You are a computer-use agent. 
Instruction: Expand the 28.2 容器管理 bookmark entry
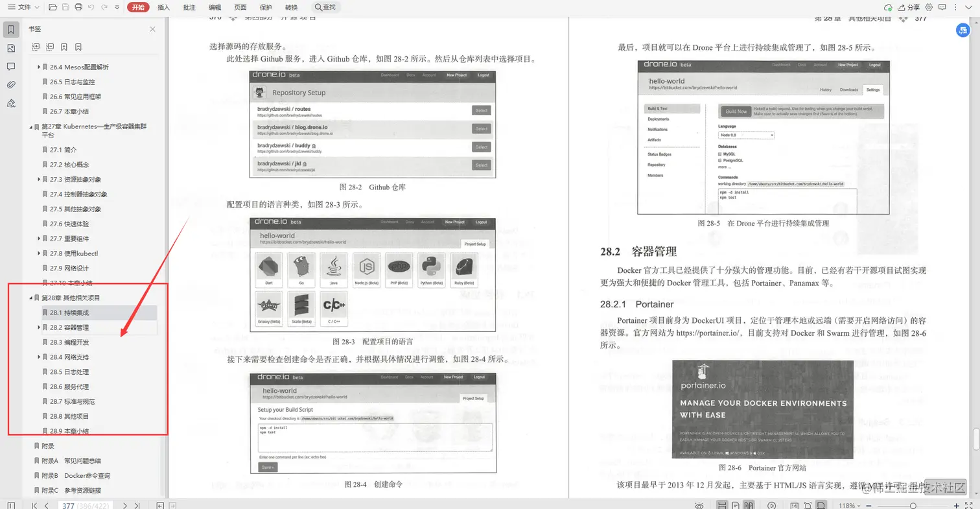point(38,327)
